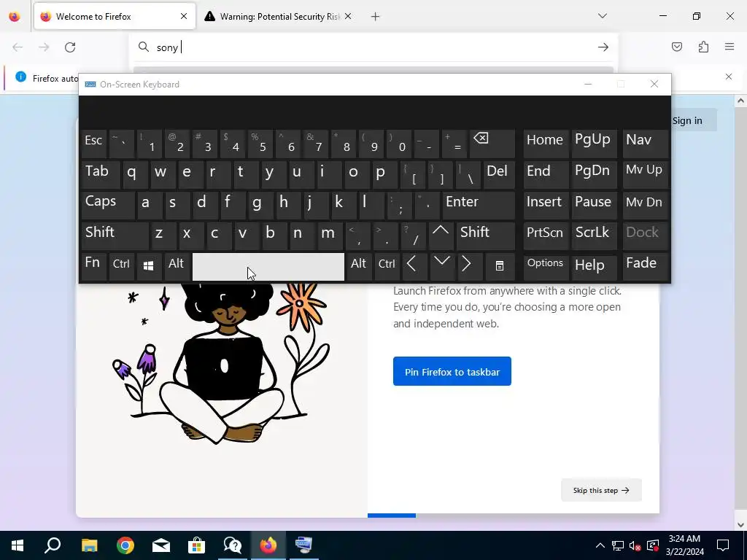The image size is (747, 560).
Task: Toggle right Ctrl key on keyboard
Action: [387, 265]
